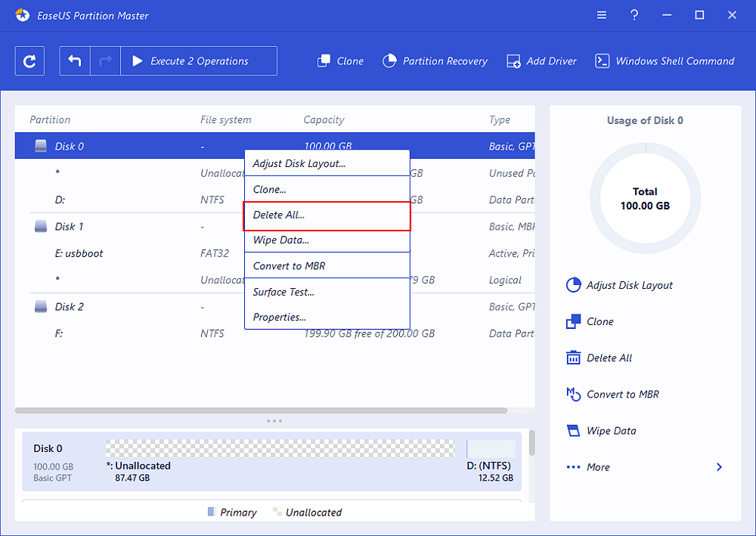The image size is (756, 536).
Task: Open Partition Recovery from the toolbar
Action: click(435, 61)
